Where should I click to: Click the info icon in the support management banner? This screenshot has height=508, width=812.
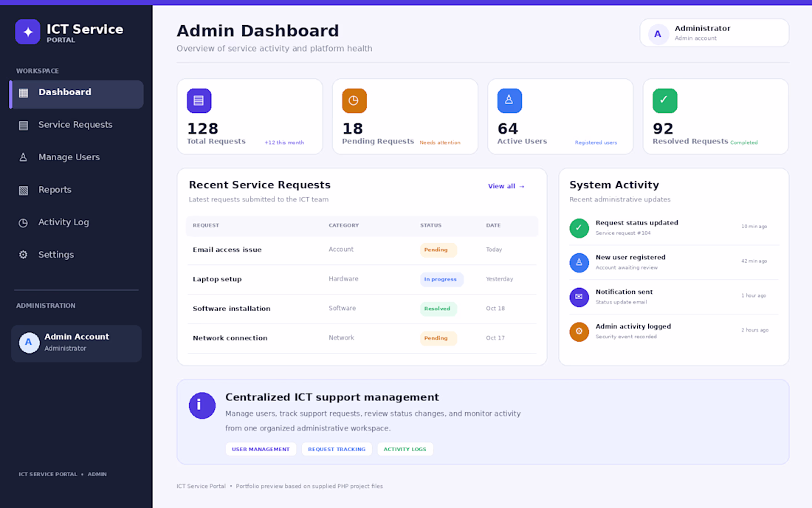click(x=202, y=405)
